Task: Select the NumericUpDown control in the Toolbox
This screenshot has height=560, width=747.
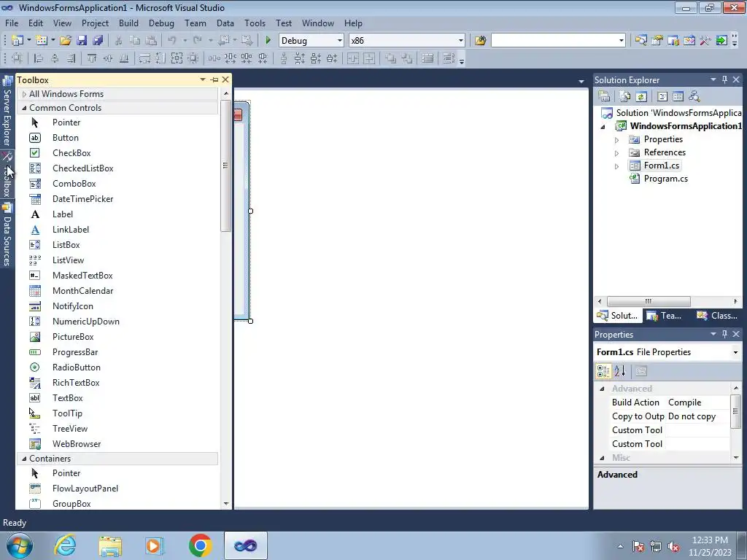Action: [117, 322]
